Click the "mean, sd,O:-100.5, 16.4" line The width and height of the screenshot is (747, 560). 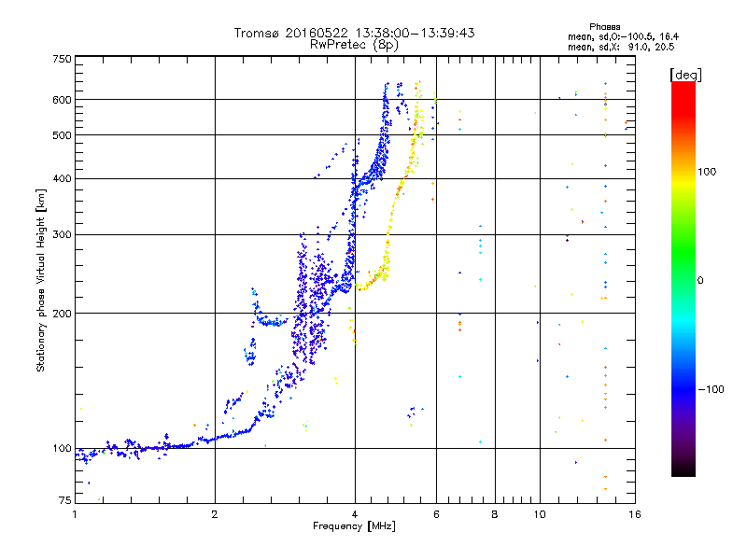[x=623, y=36]
